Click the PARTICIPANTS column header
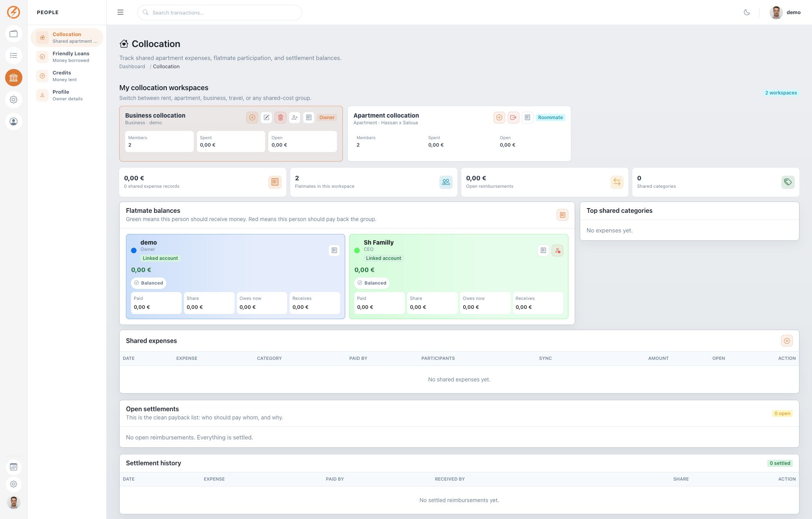This screenshot has width=812, height=519. pos(438,358)
